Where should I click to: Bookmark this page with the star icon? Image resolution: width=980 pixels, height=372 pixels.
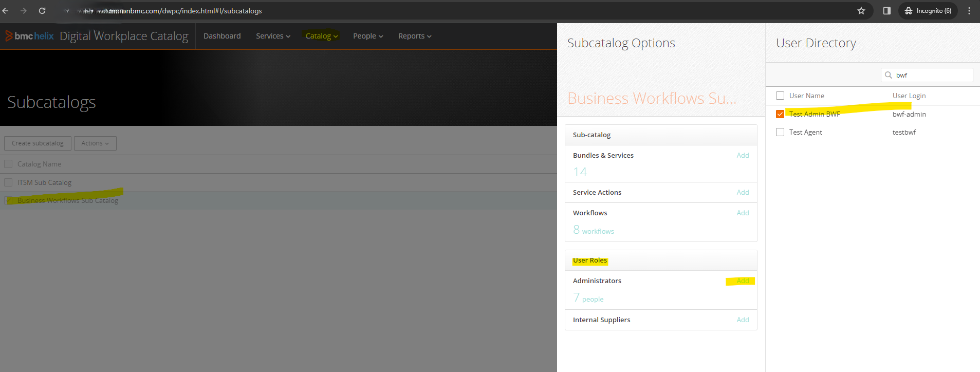pos(861,11)
